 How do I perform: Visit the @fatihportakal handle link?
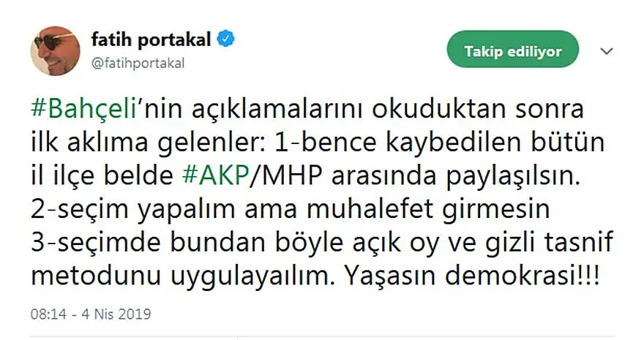click(138, 63)
